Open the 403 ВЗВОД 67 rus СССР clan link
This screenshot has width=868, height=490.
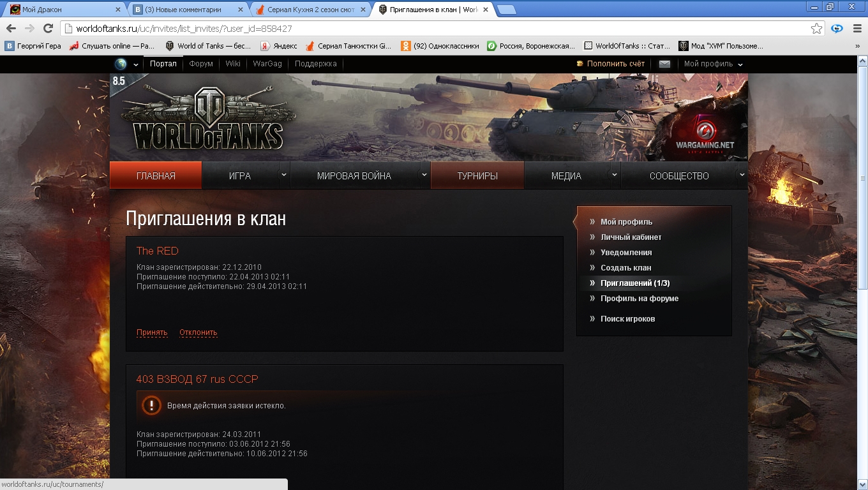[x=197, y=379]
